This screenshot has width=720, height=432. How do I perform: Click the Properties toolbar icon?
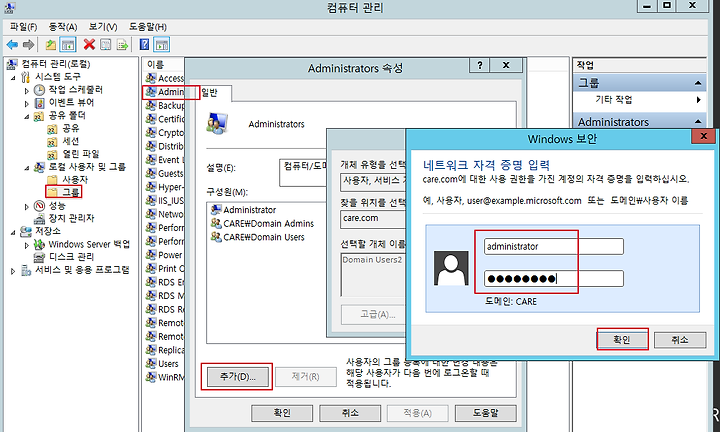point(106,45)
